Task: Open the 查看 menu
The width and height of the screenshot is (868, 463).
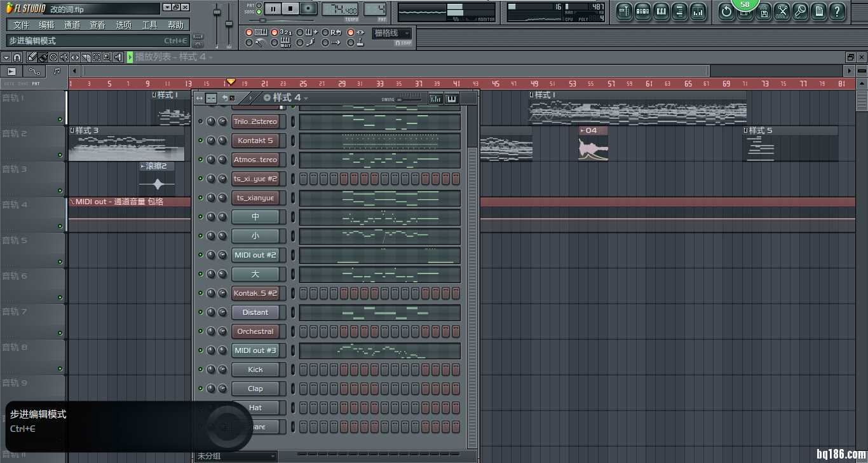Action: [98, 25]
